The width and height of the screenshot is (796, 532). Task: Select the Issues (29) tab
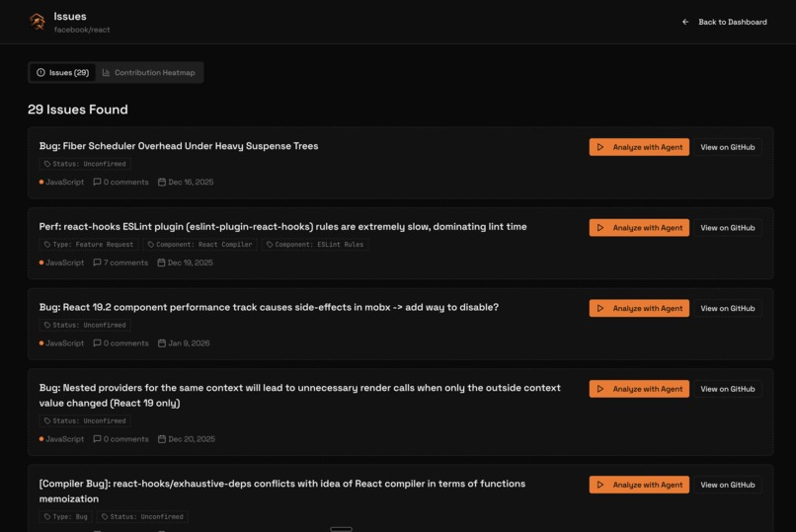coord(62,72)
